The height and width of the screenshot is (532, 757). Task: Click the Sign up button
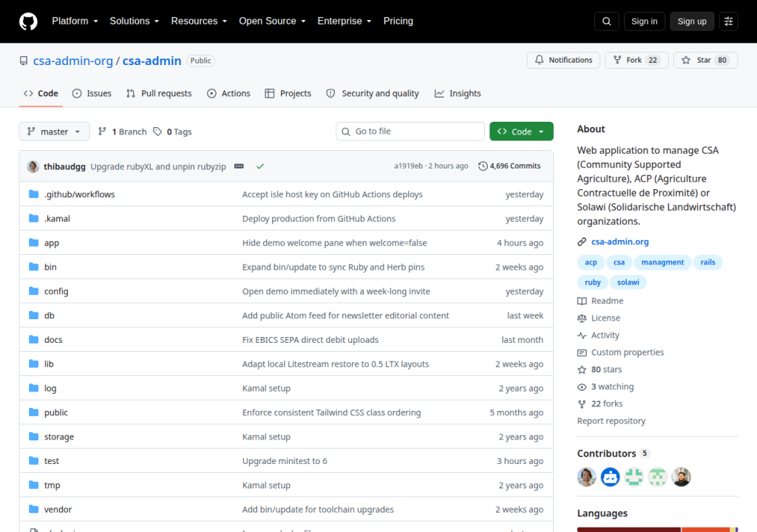(692, 21)
